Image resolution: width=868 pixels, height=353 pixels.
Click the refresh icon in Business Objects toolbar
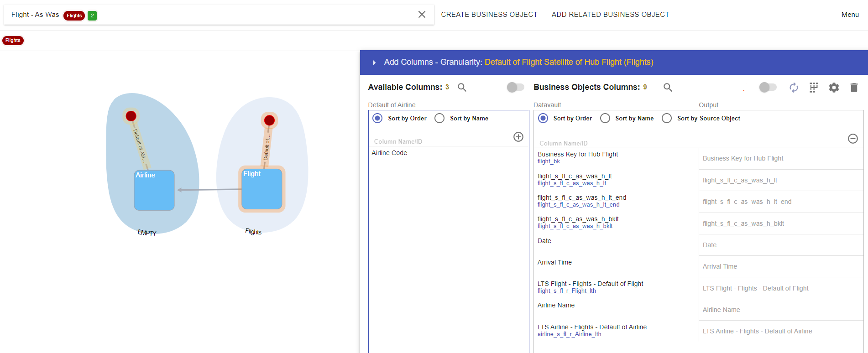click(794, 88)
